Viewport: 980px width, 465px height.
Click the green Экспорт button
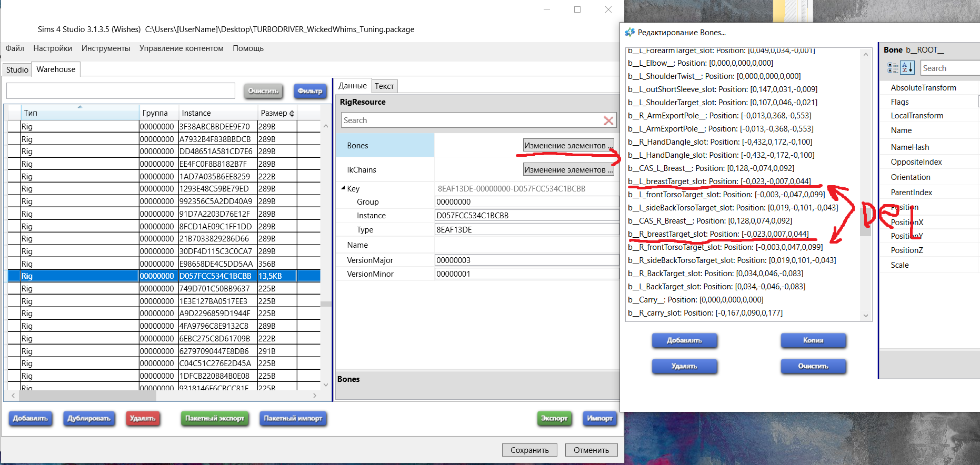[x=554, y=418]
